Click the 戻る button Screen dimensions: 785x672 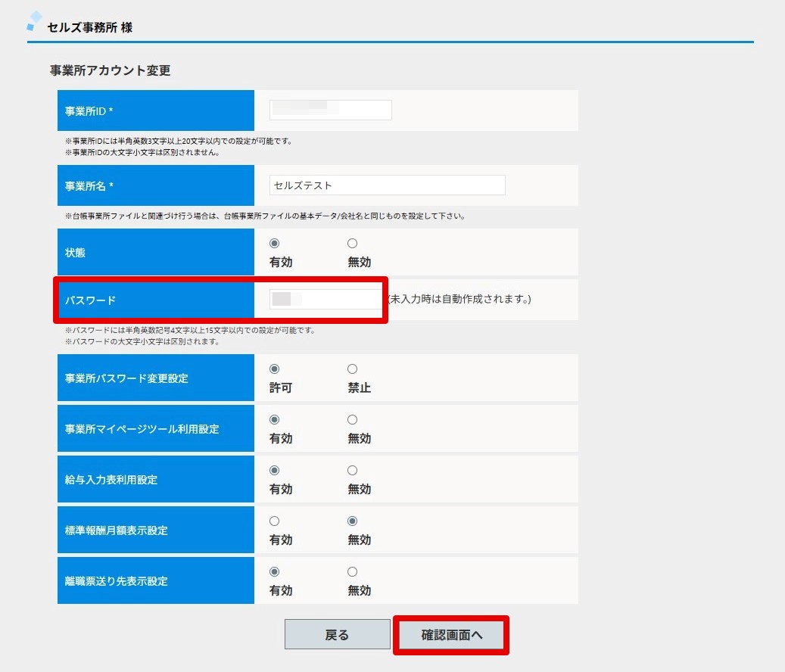(338, 634)
